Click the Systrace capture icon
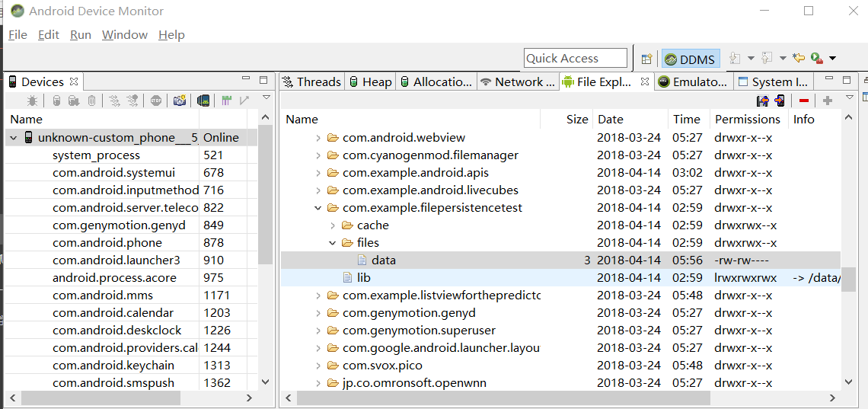 [x=227, y=101]
